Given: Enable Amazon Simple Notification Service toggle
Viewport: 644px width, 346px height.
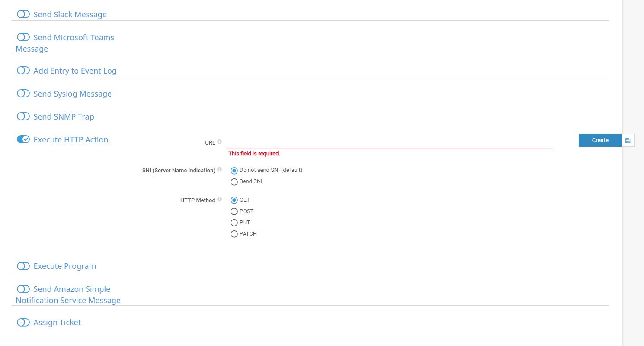Looking at the screenshot, I should tap(23, 289).
